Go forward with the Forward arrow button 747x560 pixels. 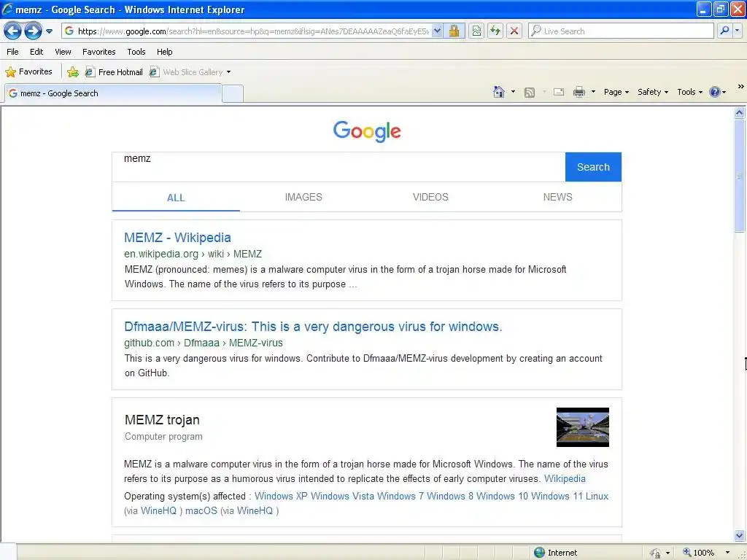click(33, 31)
